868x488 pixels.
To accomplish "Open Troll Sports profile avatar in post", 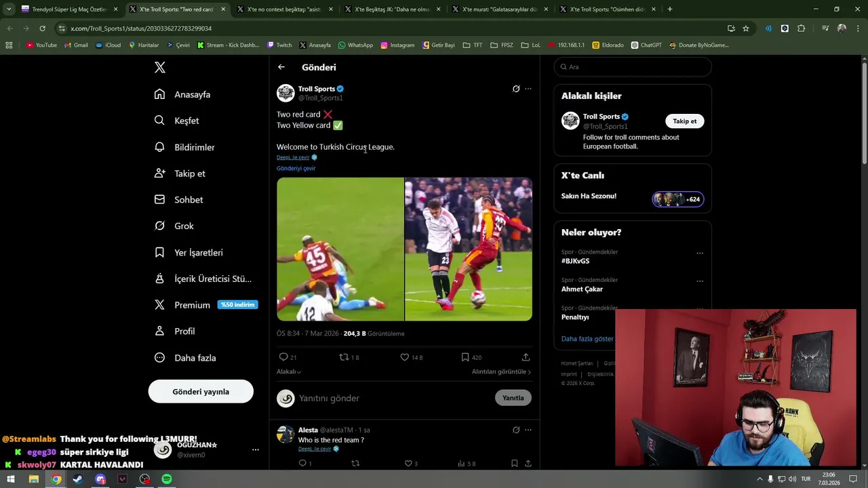I will click(x=285, y=93).
